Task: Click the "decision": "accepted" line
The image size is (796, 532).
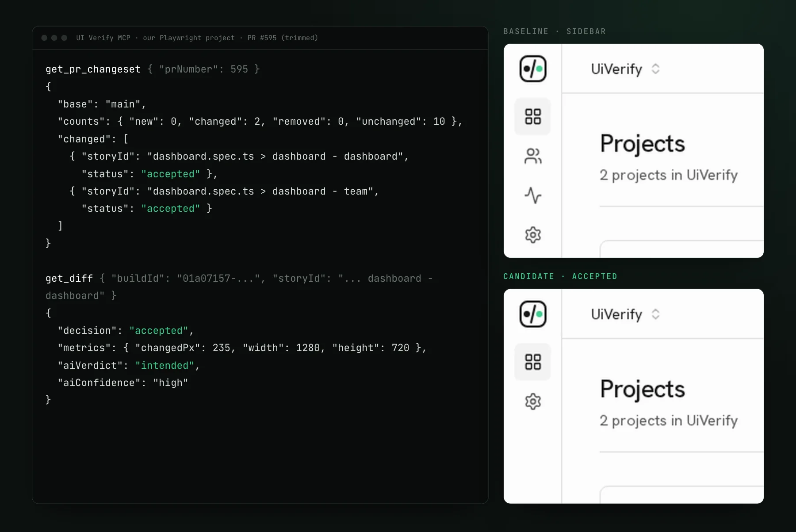Action: point(126,331)
